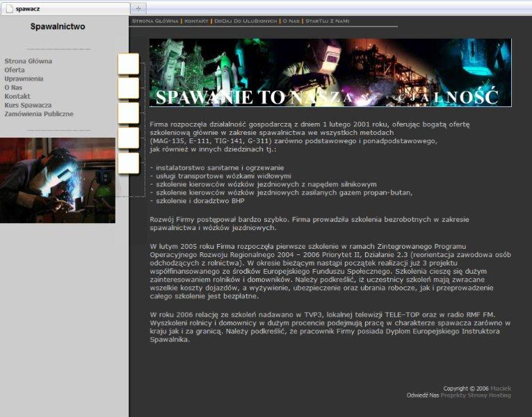This screenshot has height=417, width=532.
Task: Open the Oferta sidebar link
Action: [15, 70]
